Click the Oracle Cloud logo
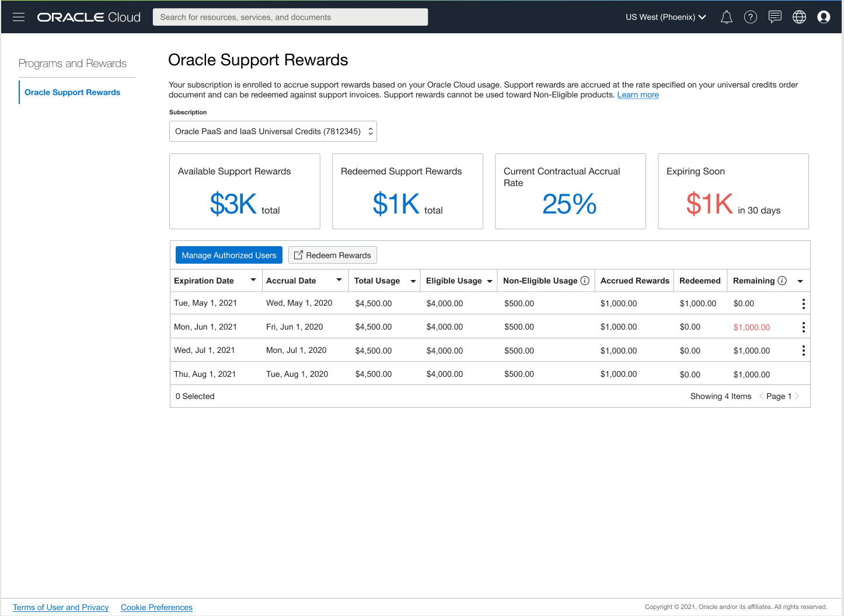 point(88,17)
